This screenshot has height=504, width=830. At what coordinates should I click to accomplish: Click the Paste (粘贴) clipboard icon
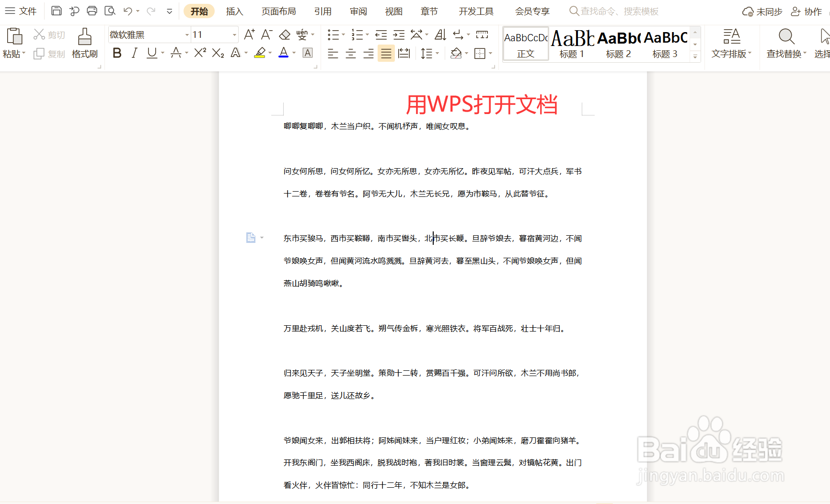coord(14,37)
